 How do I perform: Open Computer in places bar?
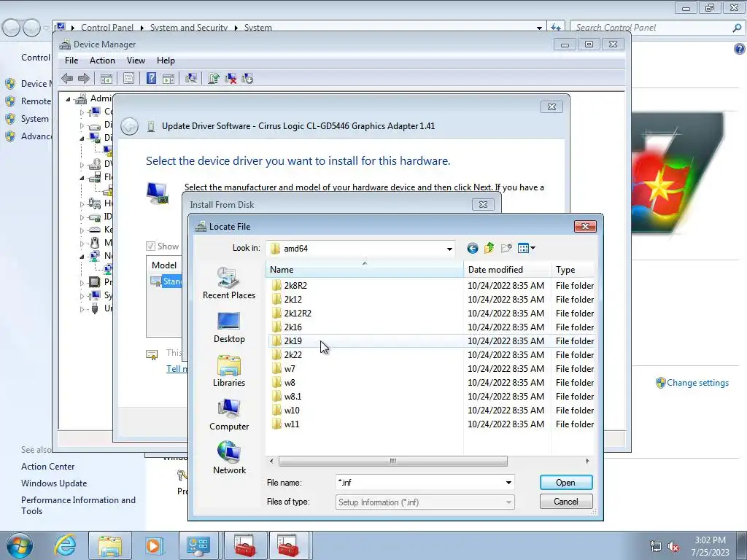(x=229, y=415)
